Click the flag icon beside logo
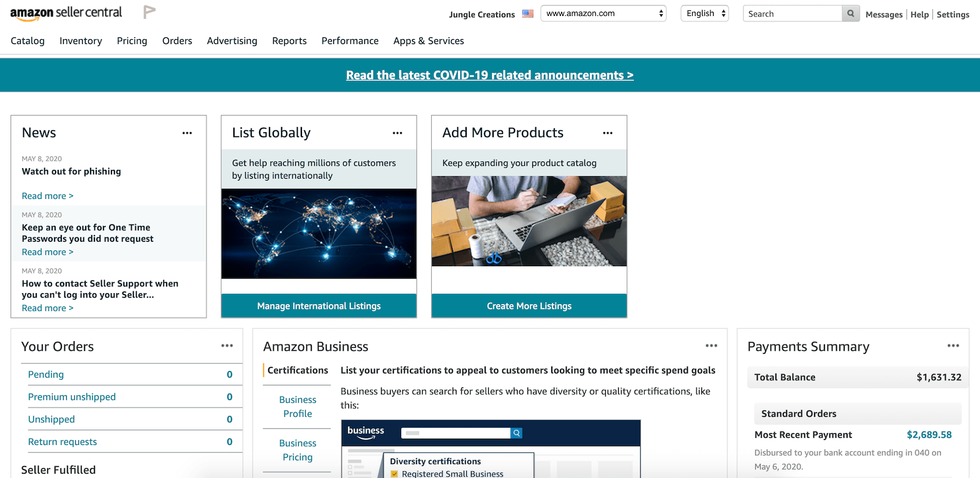This screenshot has height=478, width=980. click(x=149, y=12)
